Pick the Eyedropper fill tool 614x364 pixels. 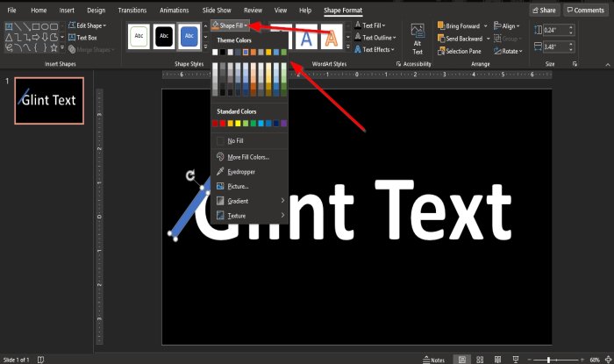241,171
